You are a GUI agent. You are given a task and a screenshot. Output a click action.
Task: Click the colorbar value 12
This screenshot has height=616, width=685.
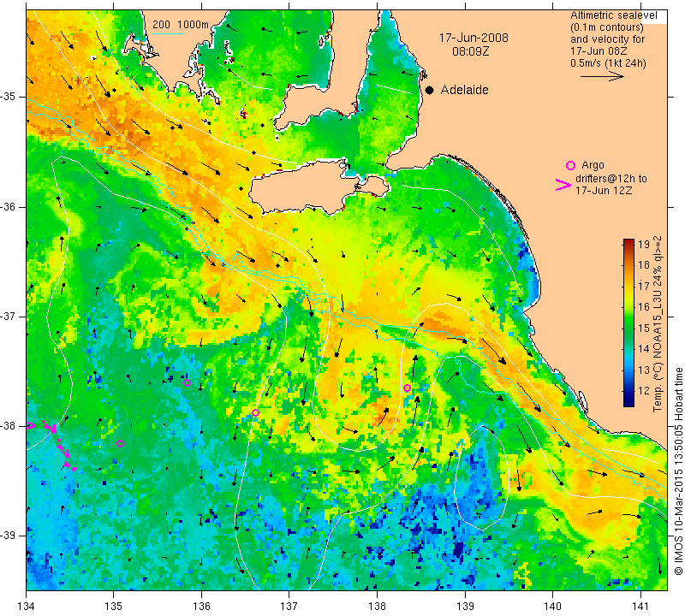click(644, 391)
